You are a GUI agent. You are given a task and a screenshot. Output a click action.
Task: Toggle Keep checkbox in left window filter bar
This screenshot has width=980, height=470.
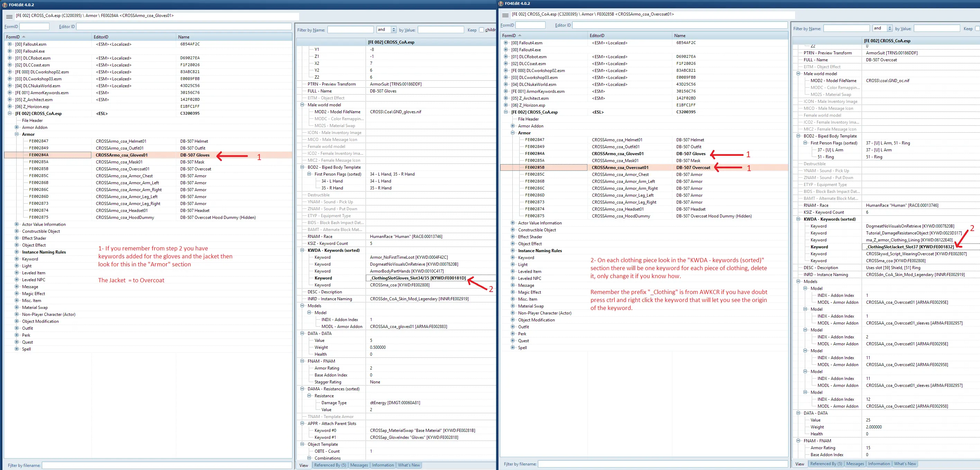click(x=481, y=30)
